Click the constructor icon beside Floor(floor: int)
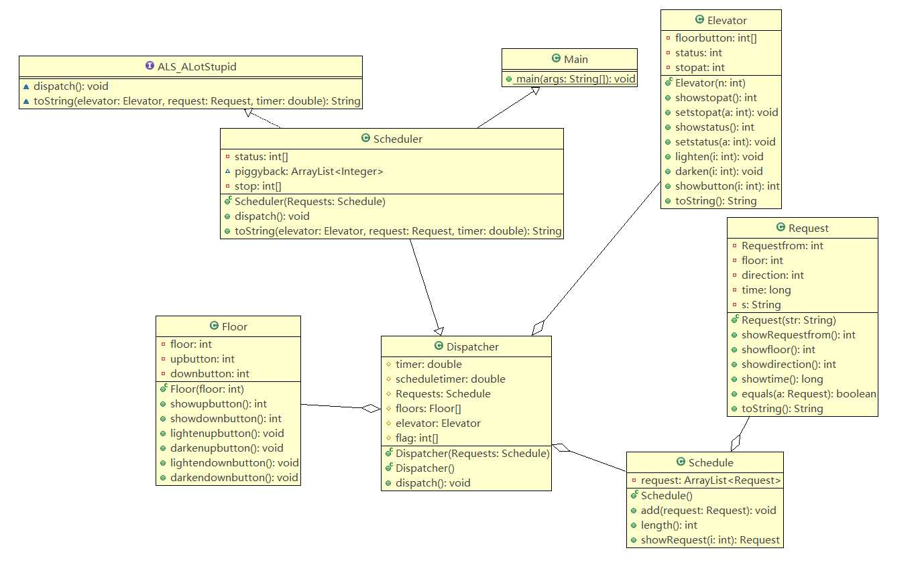Screen dimensions: 924x587 click(x=164, y=388)
